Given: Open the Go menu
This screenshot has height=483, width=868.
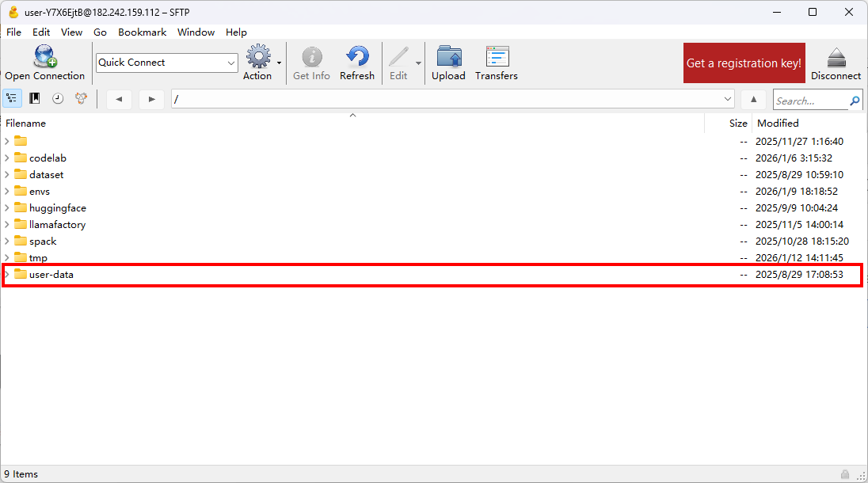Looking at the screenshot, I should [100, 32].
